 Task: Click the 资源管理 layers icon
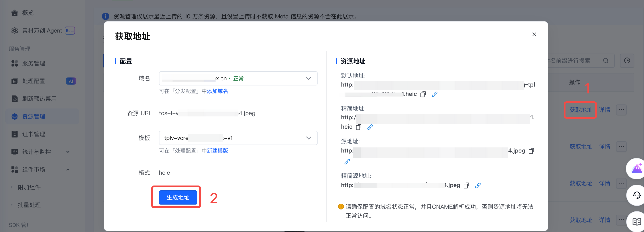coord(14,116)
